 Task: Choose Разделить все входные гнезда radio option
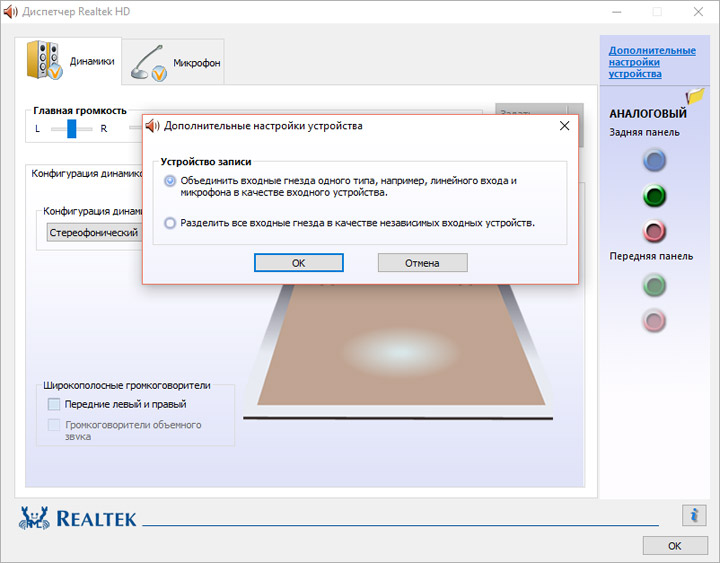tap(170, 223)
